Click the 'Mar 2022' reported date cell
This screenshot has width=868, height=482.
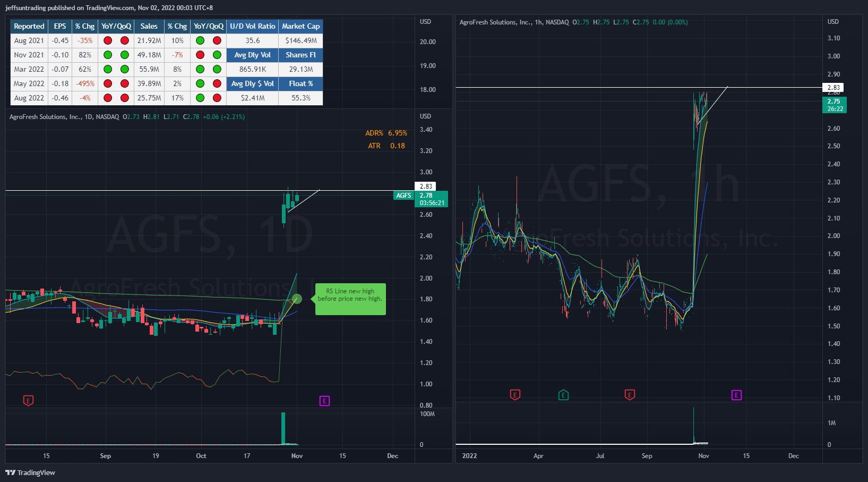(29, 69)
